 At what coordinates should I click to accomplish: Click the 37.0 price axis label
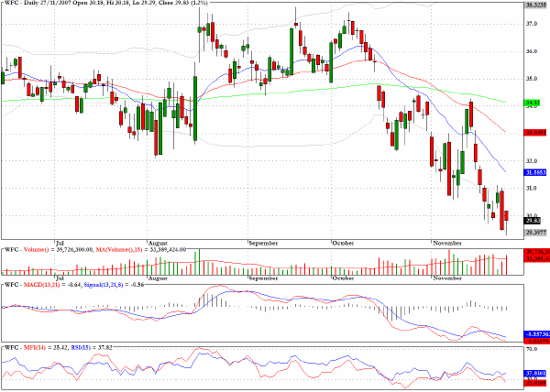coord(532,24)
